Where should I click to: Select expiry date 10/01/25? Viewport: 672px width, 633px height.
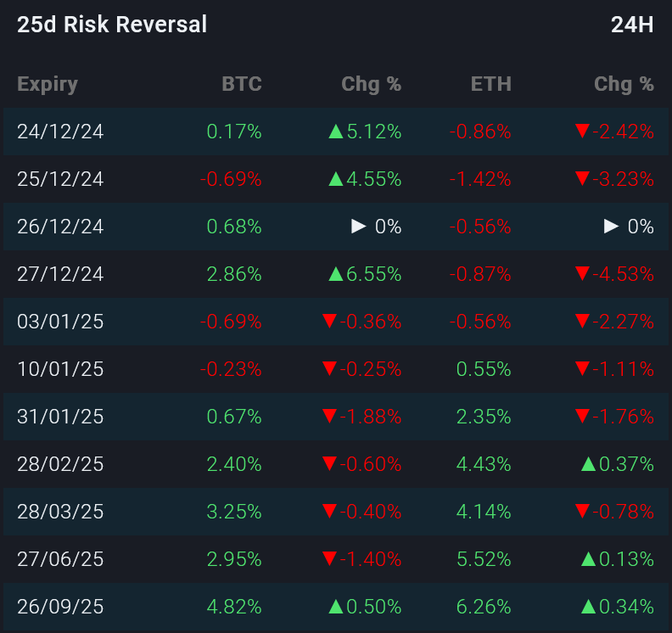coord(60,369)
